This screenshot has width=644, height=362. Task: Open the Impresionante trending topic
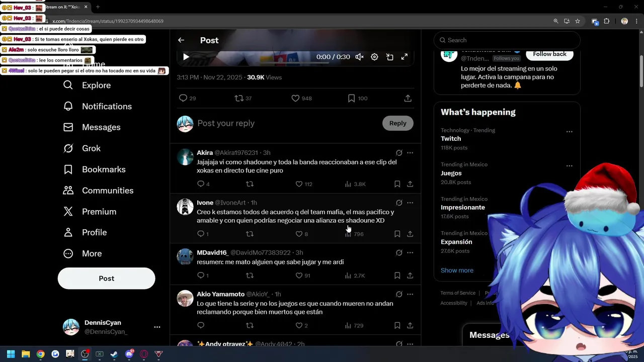coord(463,208)
